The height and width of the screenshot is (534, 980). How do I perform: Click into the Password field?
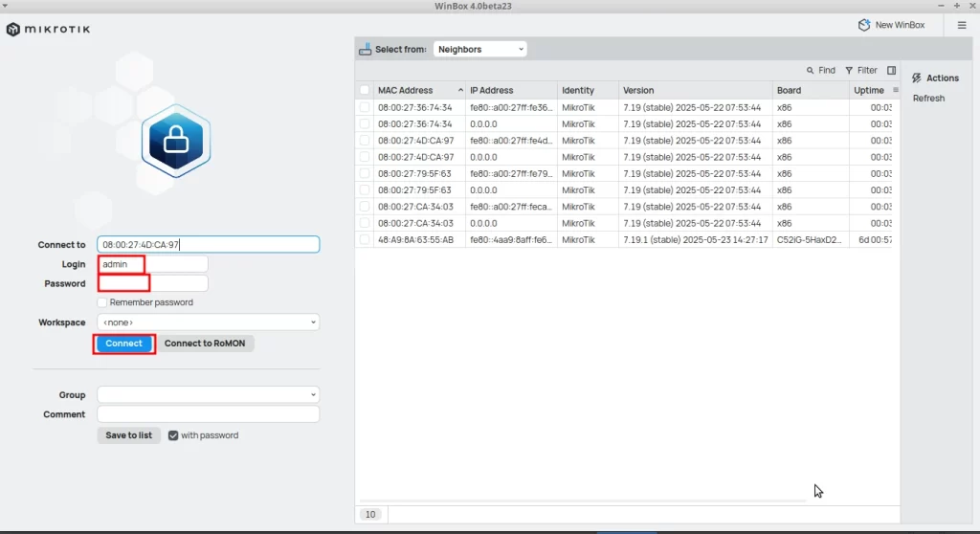[x=152, y=283]
